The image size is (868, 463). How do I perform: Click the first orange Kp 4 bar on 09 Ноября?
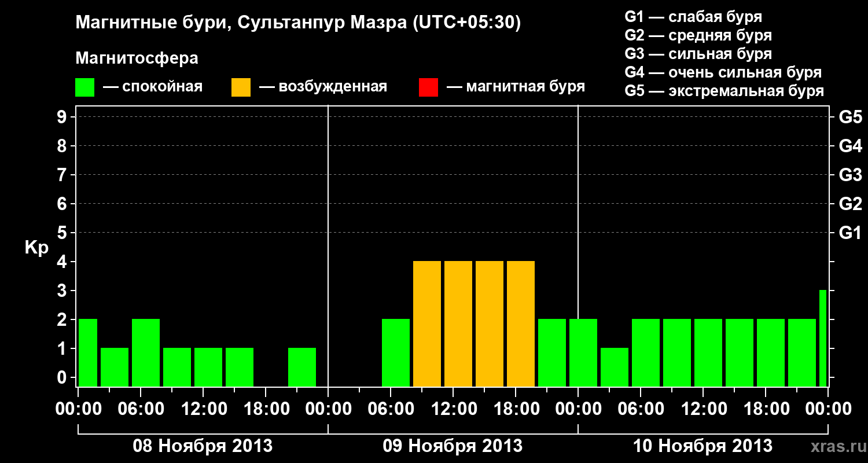tap(427, 324)
